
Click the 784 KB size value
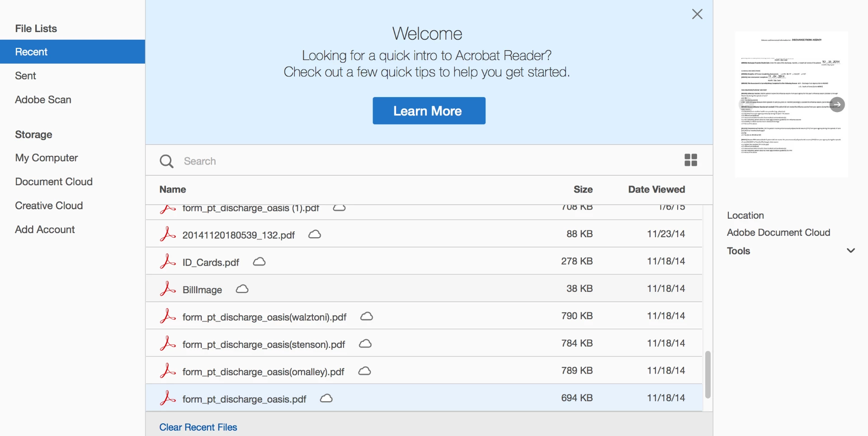coord(577,343)
